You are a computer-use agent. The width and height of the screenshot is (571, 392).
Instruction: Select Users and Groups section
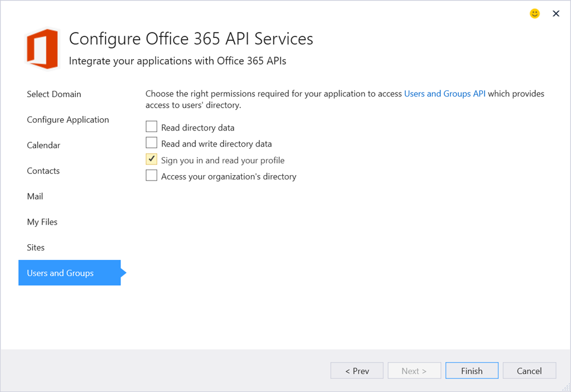point(70,273)
